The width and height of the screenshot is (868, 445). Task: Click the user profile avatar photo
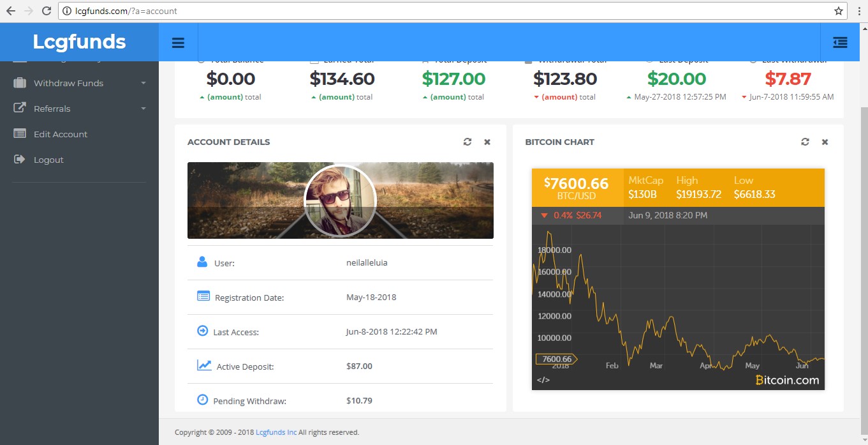[x=340, y=201]
